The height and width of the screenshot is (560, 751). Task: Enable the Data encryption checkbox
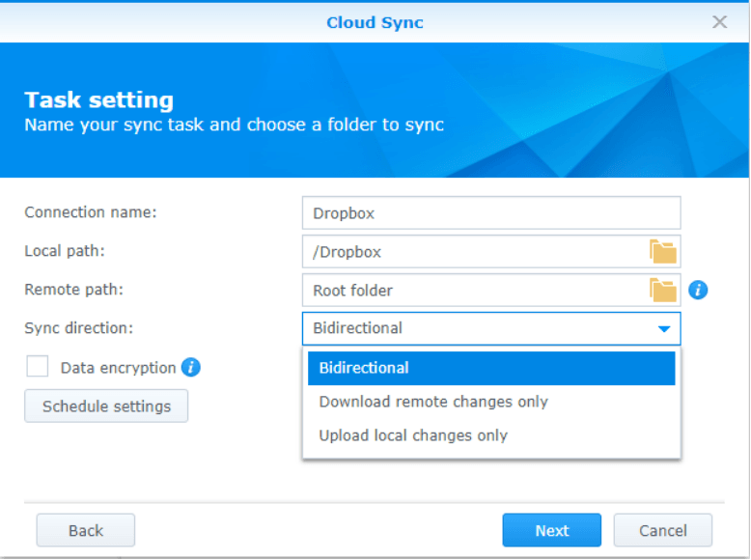click(x=38, y=367)
